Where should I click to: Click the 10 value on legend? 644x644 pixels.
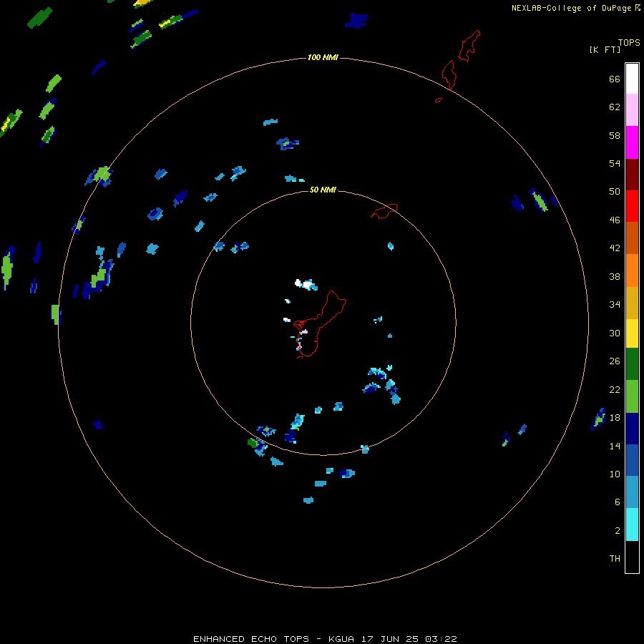click(615, 474)
